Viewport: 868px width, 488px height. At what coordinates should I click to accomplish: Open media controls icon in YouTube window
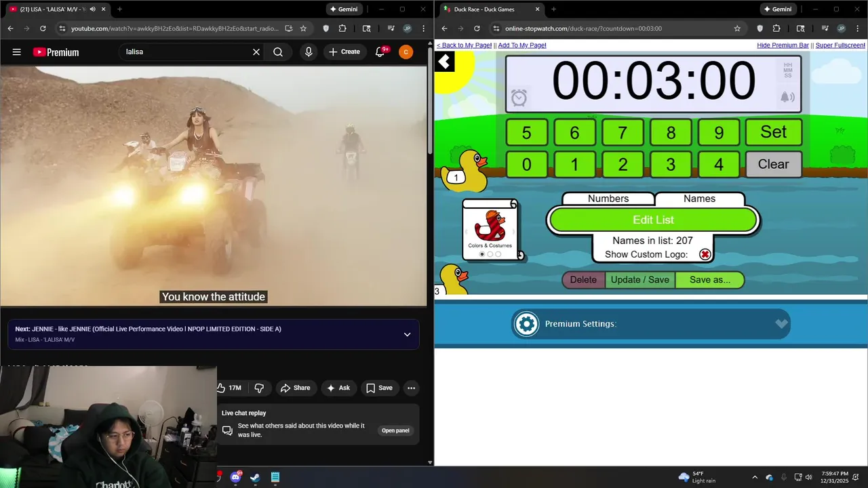pyautogui.click(x=391, y=28)
